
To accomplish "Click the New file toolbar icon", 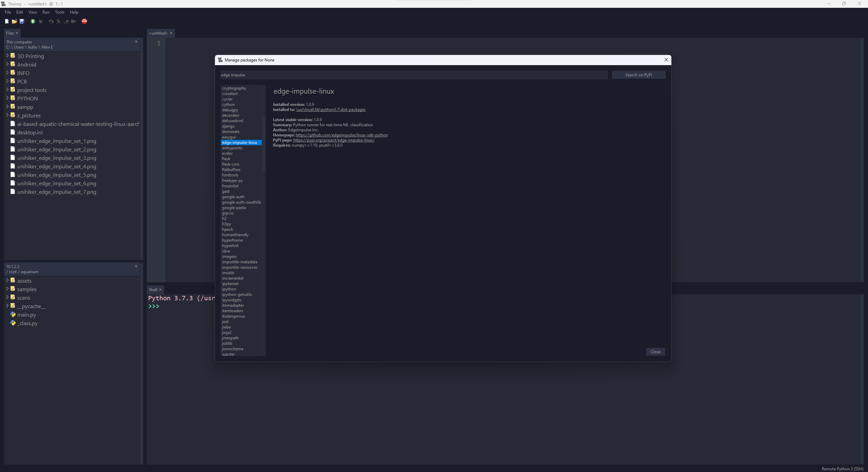I will click(7, 21).
